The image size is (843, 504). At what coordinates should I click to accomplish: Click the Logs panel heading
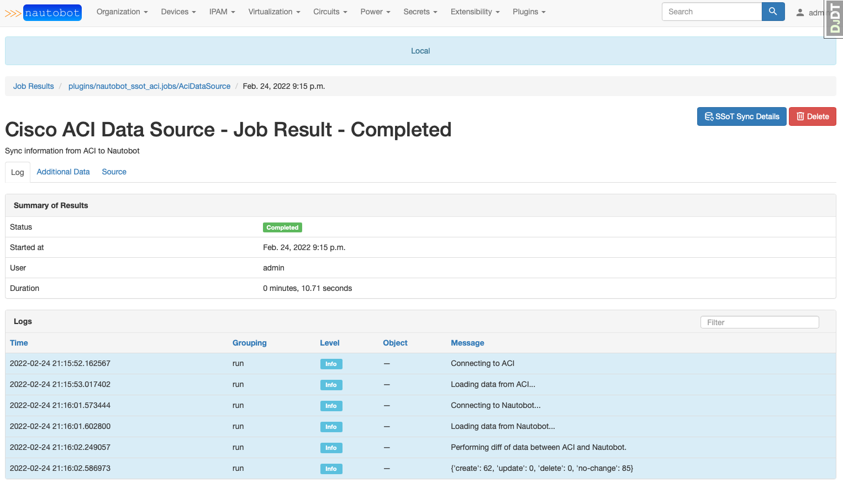click(23, 321)
